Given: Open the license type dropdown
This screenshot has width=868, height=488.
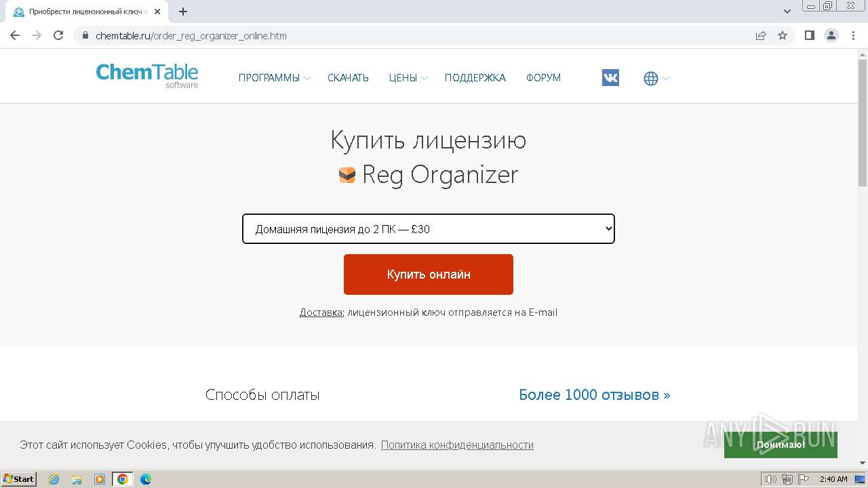Looking at the screenshot, I should (x=429, y=229).
